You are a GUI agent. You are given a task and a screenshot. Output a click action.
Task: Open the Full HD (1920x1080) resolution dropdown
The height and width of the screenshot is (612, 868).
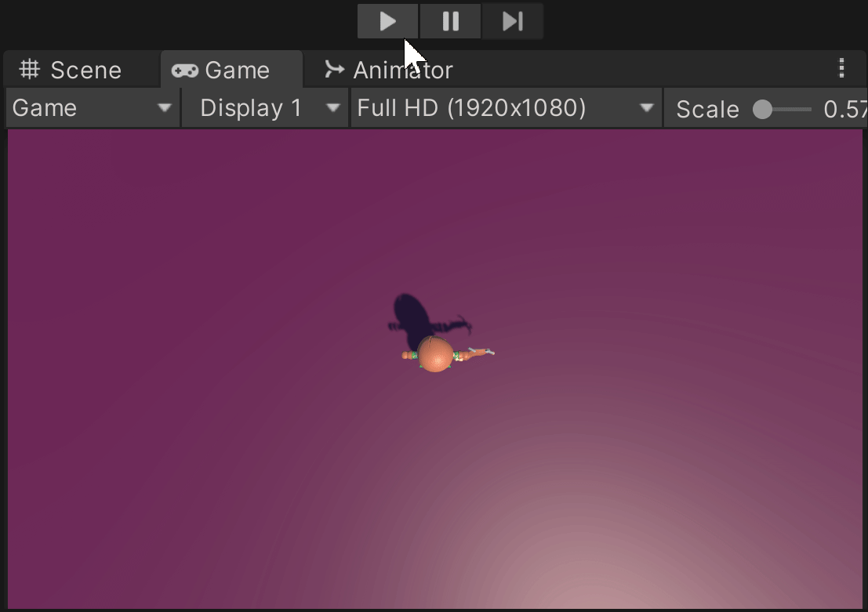tap(506, 107)
